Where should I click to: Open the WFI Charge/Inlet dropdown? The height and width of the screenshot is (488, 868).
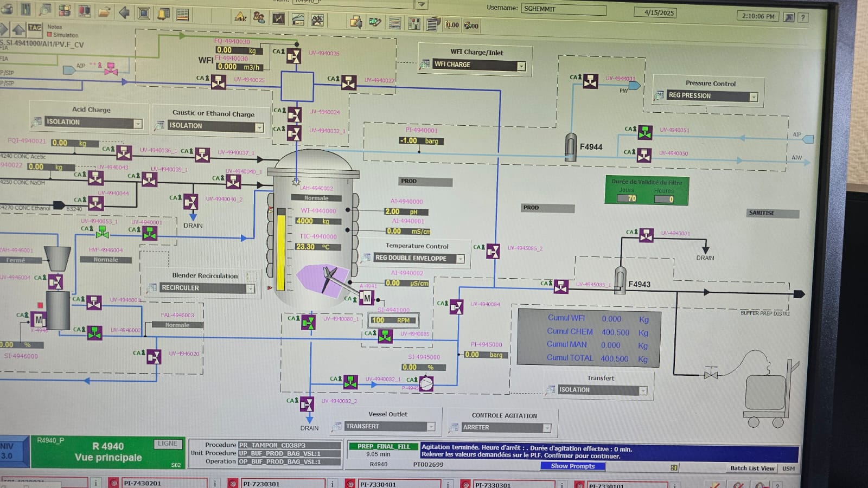pyautogui.click(x=521, y=66)
